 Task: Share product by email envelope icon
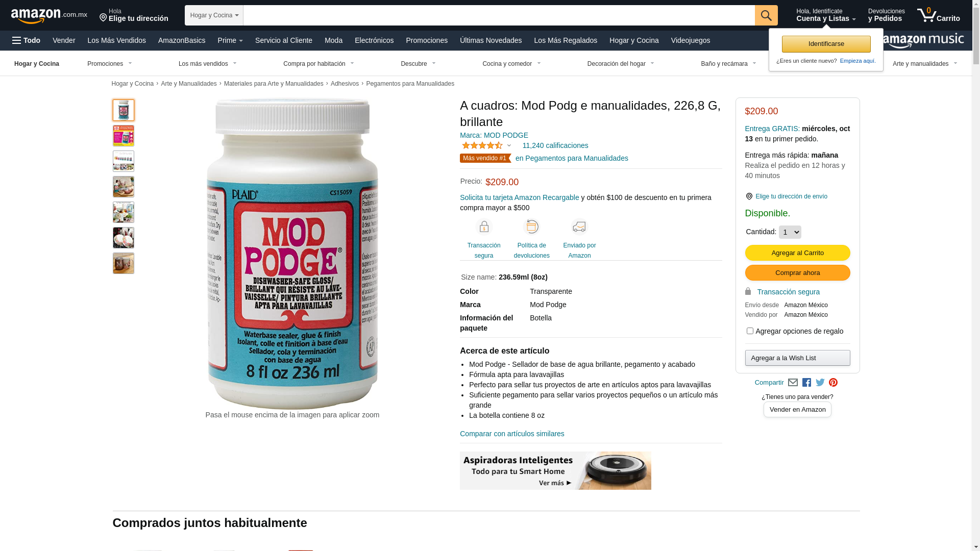tap(793, 383)
